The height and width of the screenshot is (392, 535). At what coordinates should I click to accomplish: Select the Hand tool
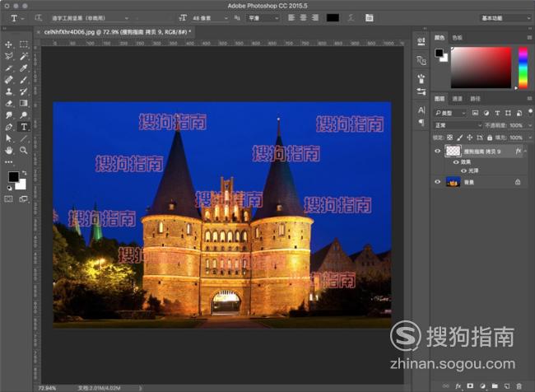coord(8,150)
